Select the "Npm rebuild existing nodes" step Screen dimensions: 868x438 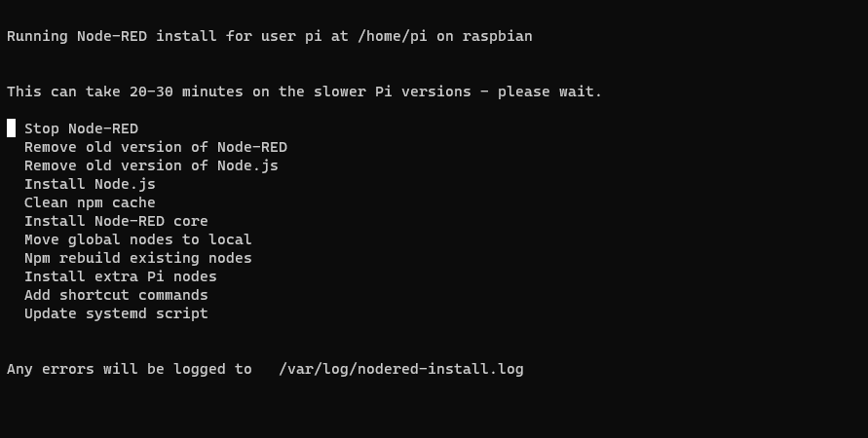(x=138, y=258)
